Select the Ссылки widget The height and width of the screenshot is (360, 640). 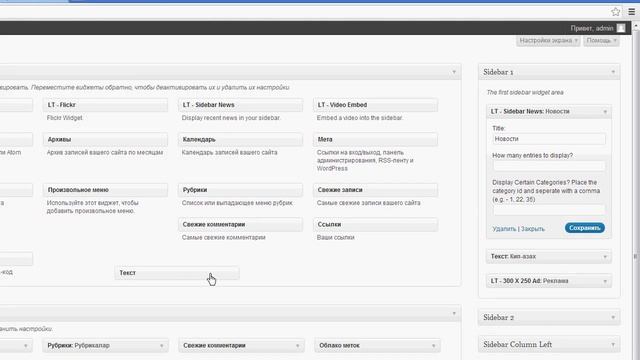(x=376, y=225)
